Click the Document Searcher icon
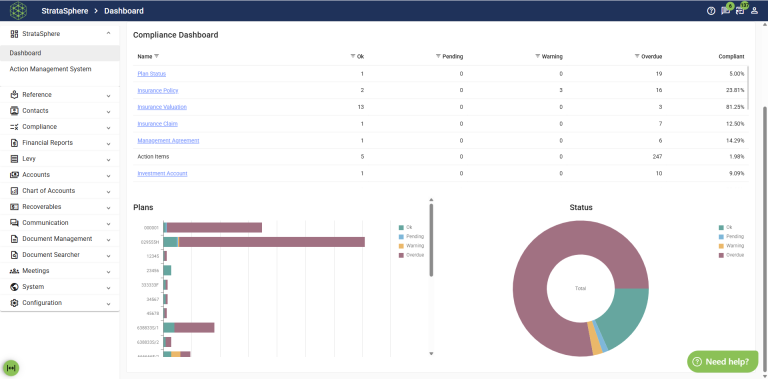This screenshot has width=768, height=379. coord(14,255)
